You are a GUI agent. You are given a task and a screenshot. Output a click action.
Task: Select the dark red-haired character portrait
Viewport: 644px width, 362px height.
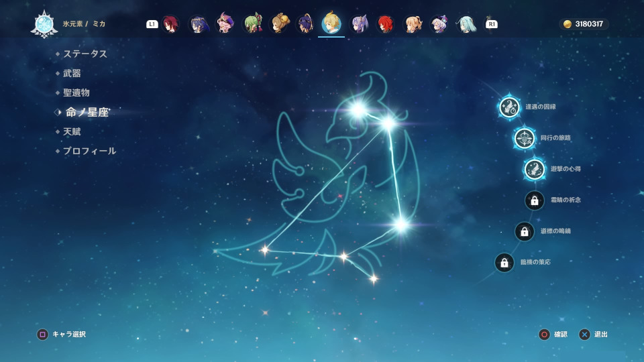pos(170,24)
